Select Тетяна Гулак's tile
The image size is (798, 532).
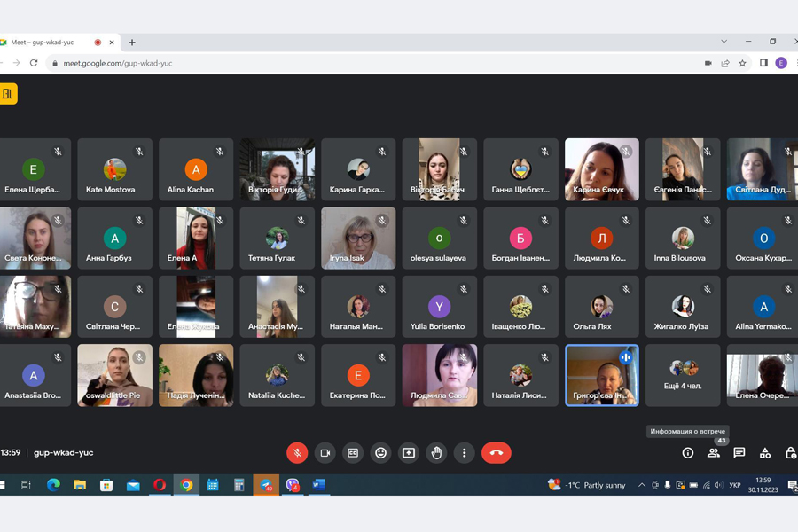pos(277,239)
